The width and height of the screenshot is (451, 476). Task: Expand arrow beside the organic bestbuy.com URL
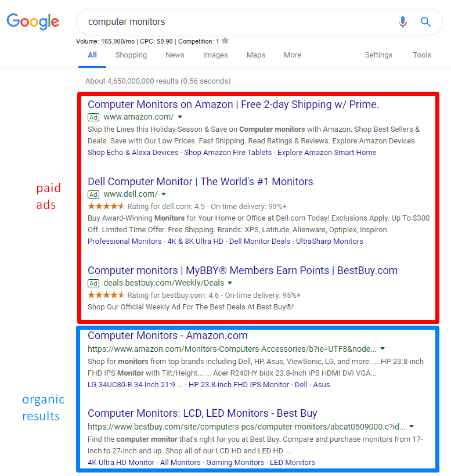tap(412, 426)
